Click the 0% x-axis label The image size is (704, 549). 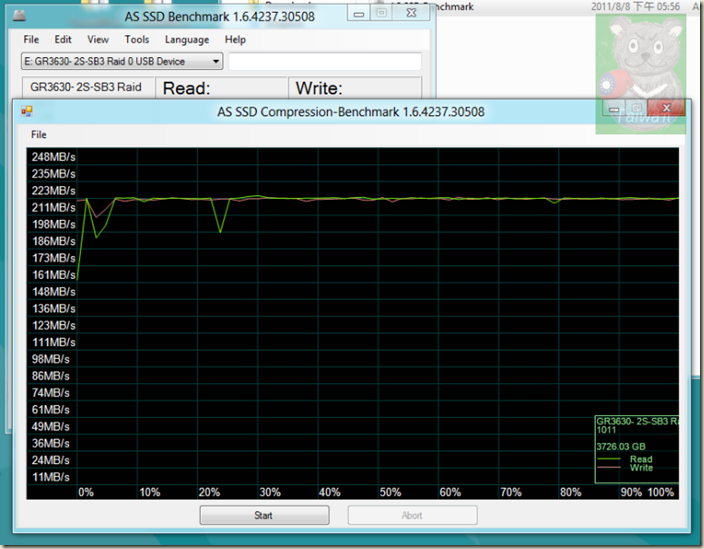86,492
